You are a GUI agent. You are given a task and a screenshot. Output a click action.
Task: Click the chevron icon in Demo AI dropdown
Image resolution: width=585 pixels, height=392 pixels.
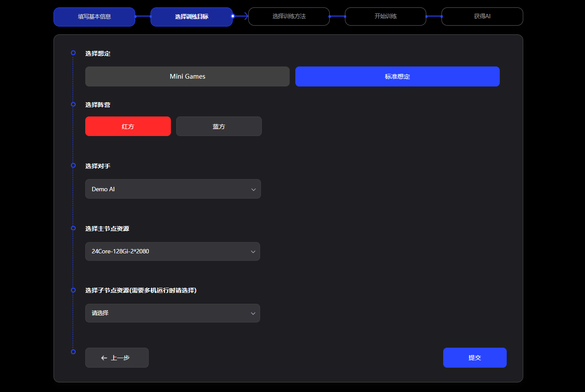tap(254, 189)
